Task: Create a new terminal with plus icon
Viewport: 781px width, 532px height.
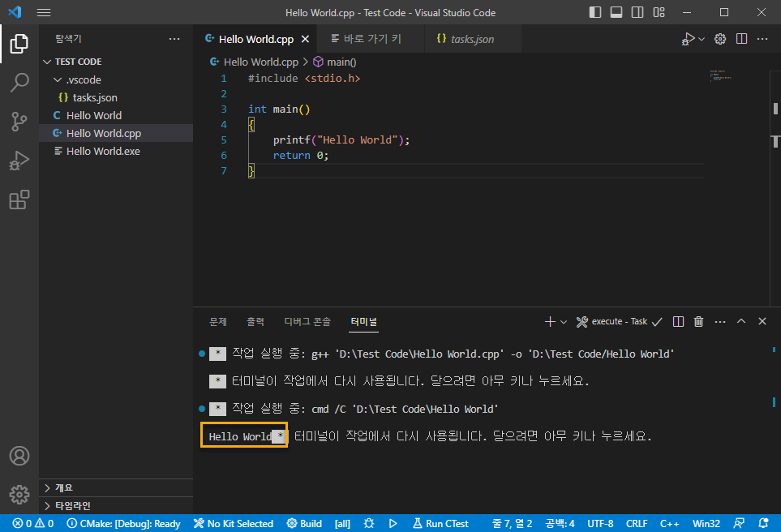Action: (550, 322)
